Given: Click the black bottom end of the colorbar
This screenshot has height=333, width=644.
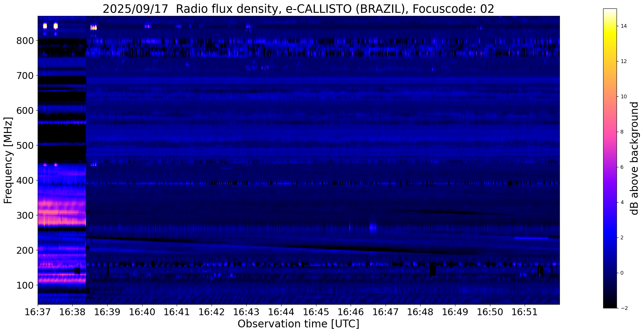Looking at the screenshot, I should pyautogui.click(x=610, y=304).
